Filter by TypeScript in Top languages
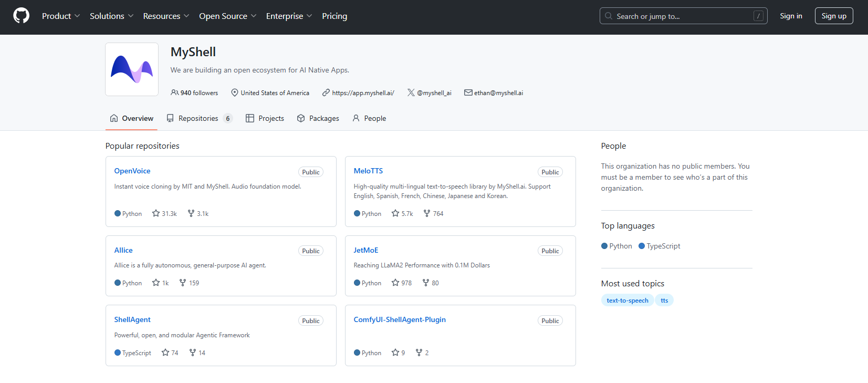This screenshot has width=868, height=383. coord(659,246)
